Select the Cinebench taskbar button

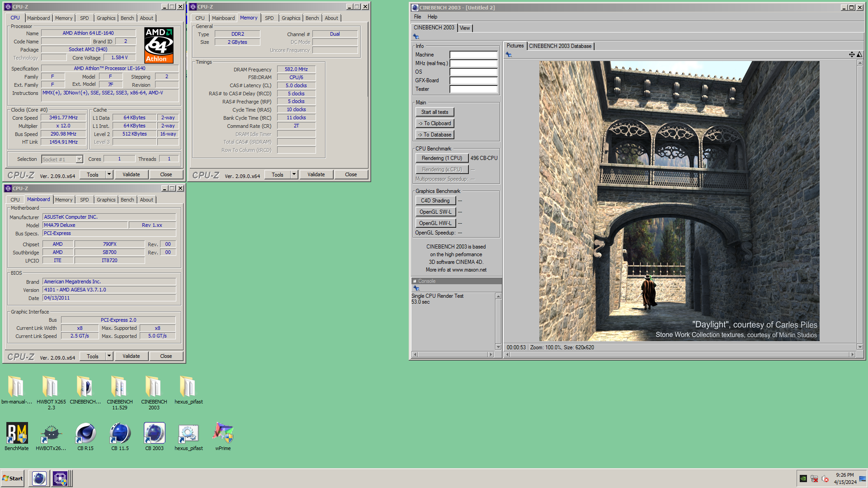(x=39, y=478)
